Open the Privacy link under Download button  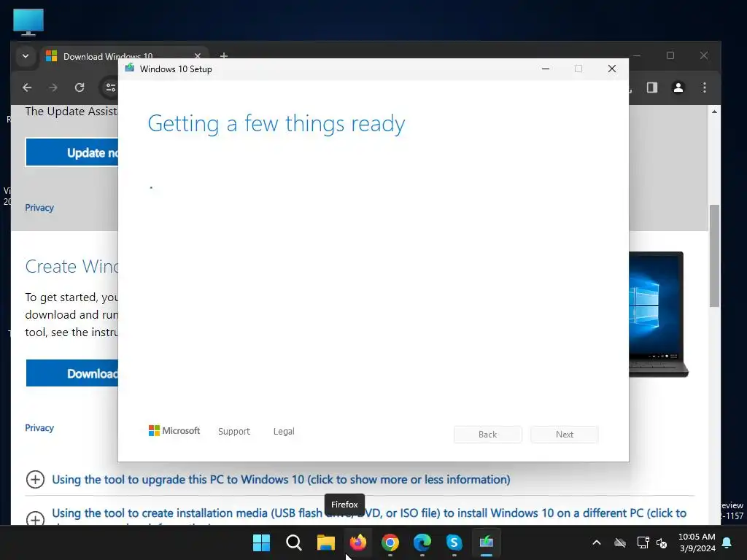39,427
